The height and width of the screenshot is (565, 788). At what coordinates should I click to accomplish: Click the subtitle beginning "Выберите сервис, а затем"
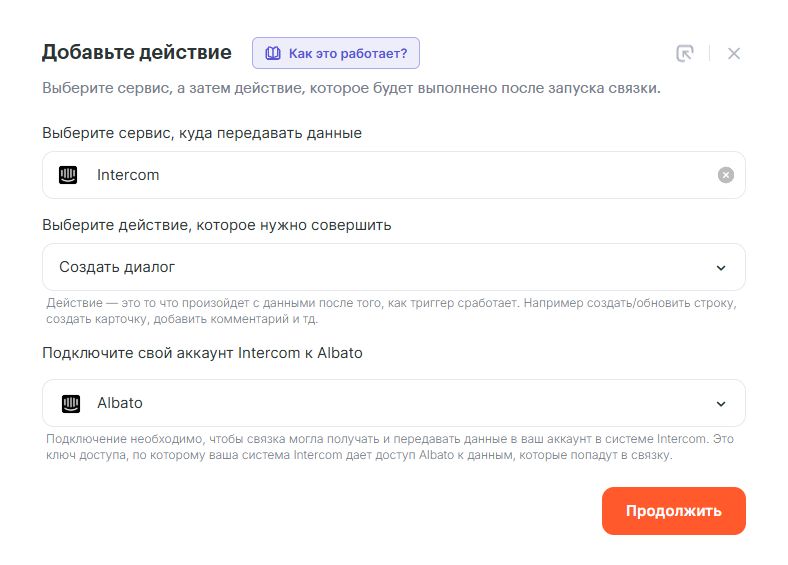point(351,88)
